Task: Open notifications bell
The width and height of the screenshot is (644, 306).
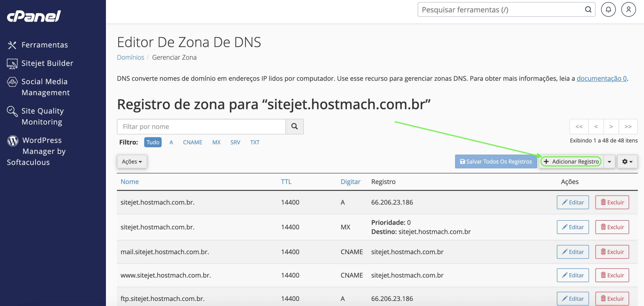Action: point(608,10)
